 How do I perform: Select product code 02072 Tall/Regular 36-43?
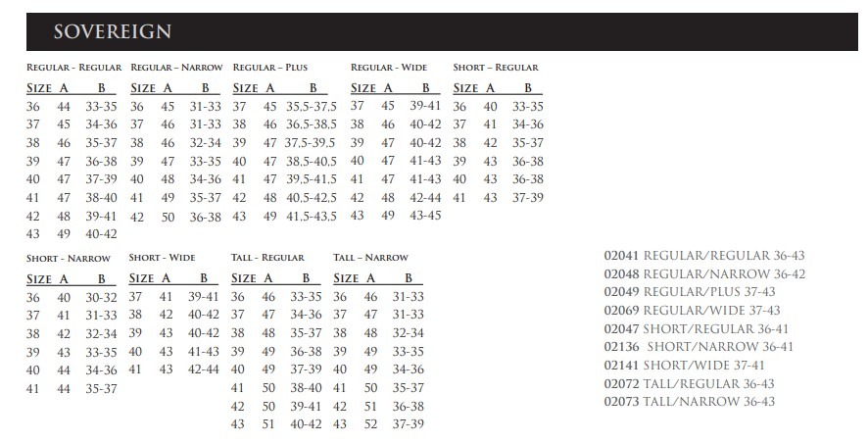point(690,383)
